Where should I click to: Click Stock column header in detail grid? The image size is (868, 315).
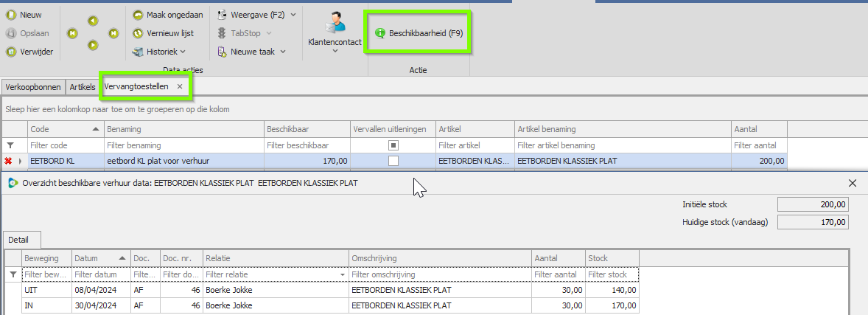click(612, 258)
